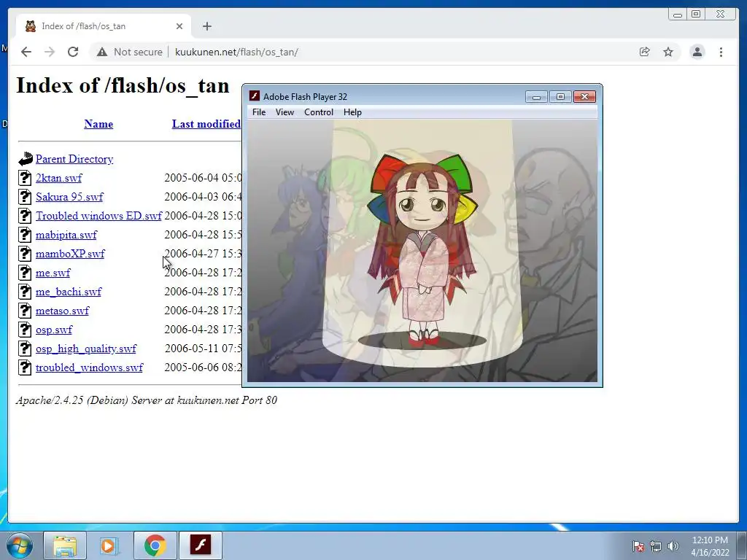Open Sakura 95.swf
The height and width of the screenshot is (560, 747).
click(x=69, y=197)
